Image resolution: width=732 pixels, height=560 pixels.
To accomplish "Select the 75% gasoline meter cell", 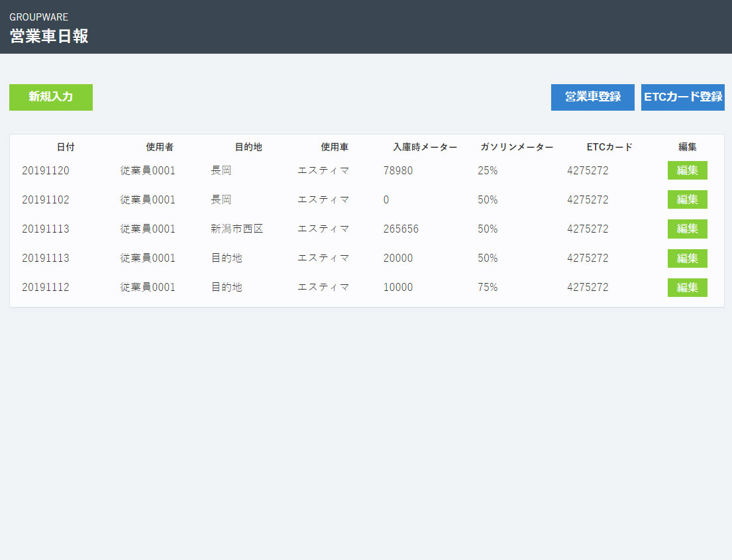I will [x=488, y=287].
